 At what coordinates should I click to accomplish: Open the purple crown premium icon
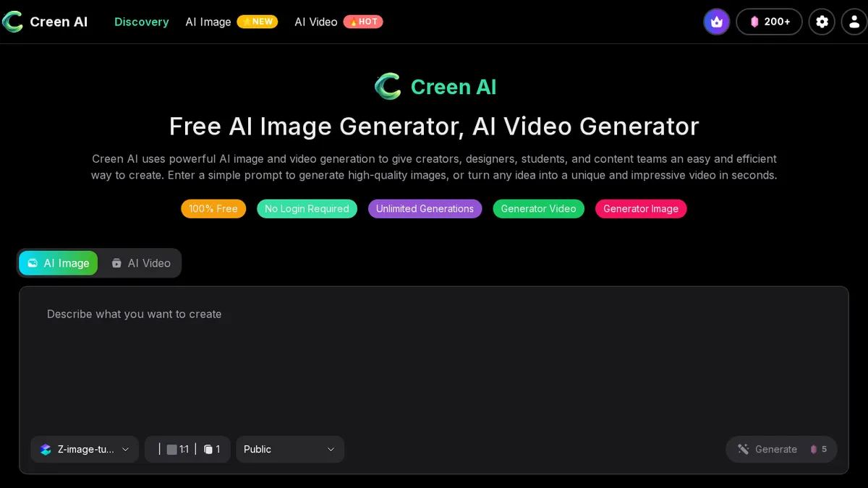716,22
